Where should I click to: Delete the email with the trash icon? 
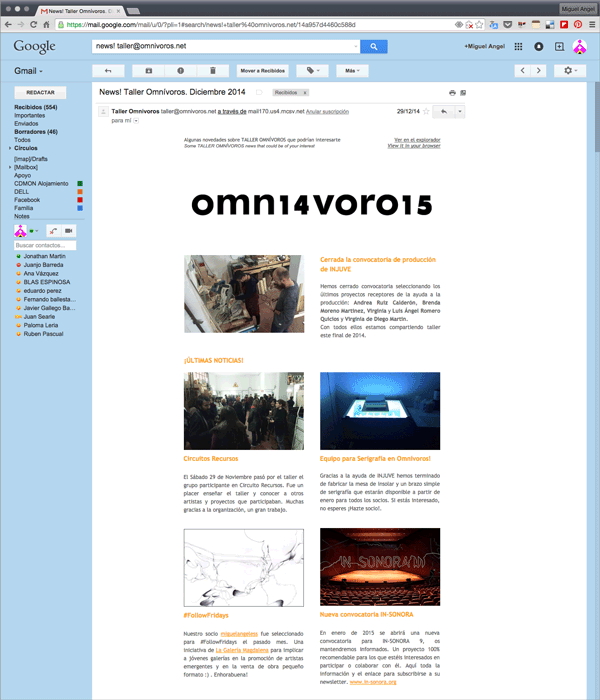pyautogui.click(x=212, y=71)
